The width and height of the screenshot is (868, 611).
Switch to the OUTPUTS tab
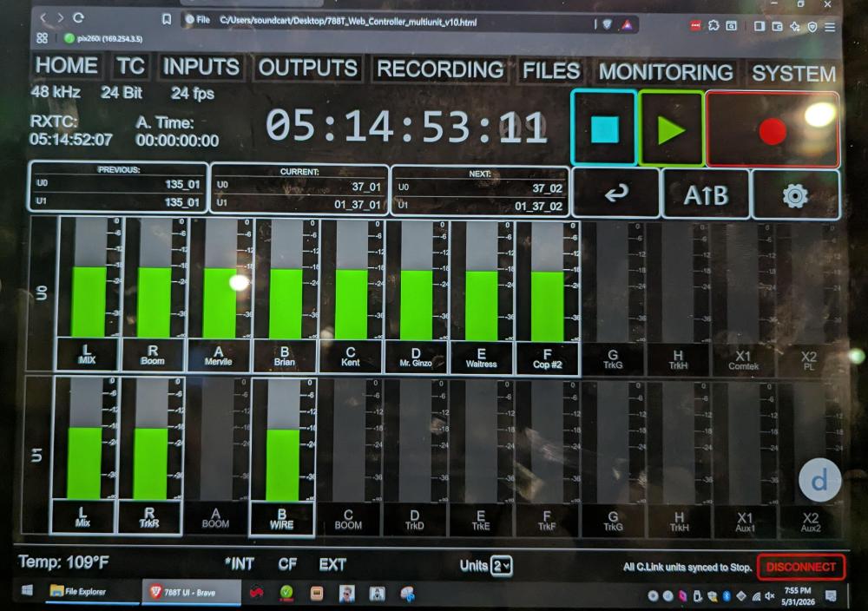[x=308, y=68]
